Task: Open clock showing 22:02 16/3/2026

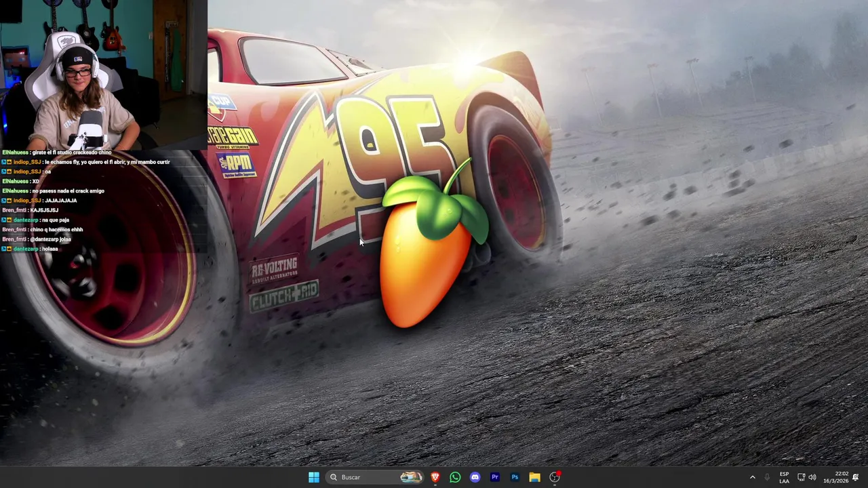Action: click(x=835, y=477)
